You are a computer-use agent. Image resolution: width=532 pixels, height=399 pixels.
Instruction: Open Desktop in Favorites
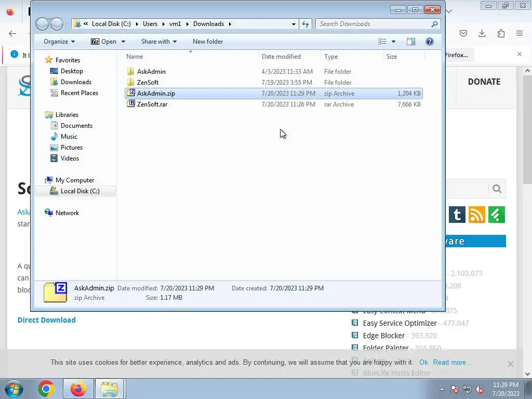pos(72,71)
